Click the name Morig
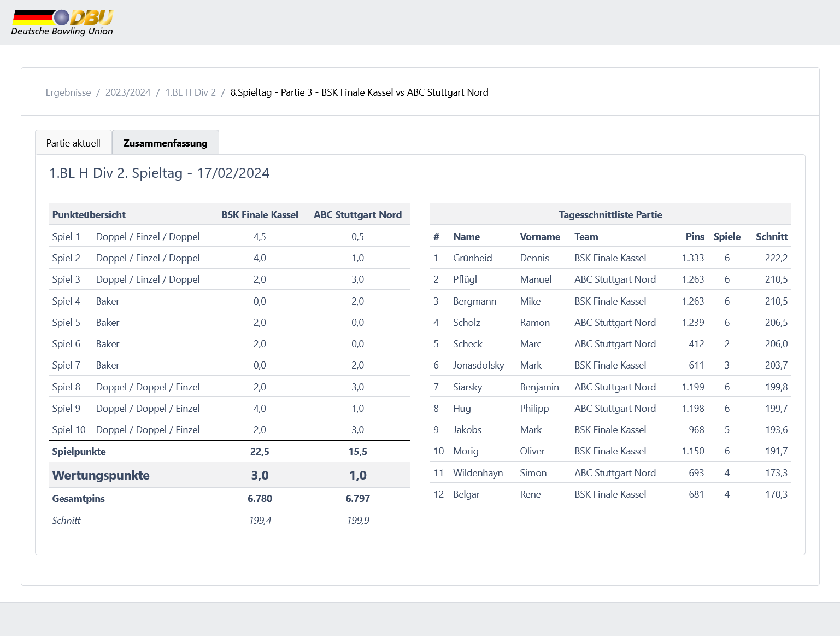The height and width of the screenshot is (636, 840). coord(466,451)
